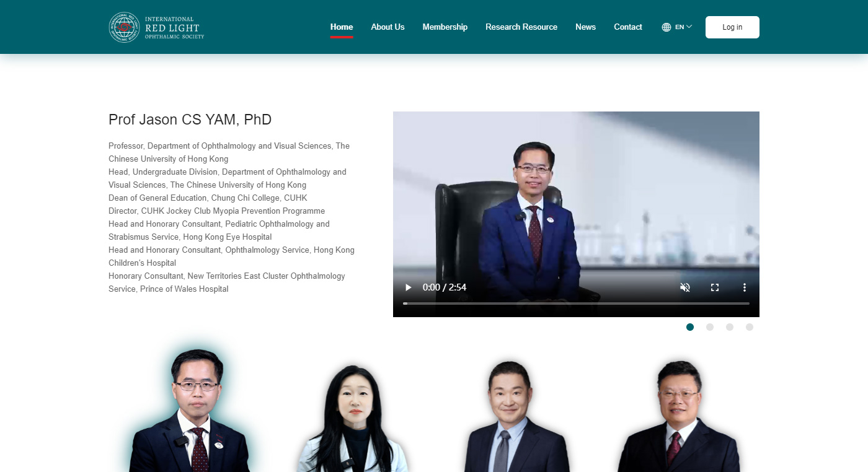Image resolution: width=868 pixels, height=472 pixels.
Task: Unmute the video sound
Action: coord(685,287)
